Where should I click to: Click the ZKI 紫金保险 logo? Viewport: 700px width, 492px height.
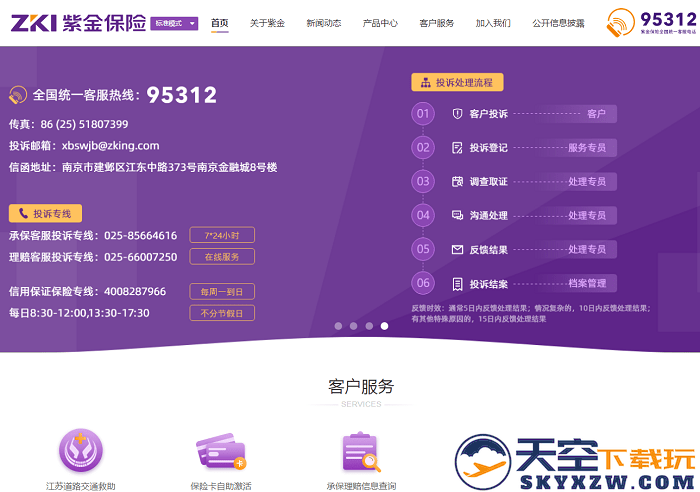click(x=79, y=23)
